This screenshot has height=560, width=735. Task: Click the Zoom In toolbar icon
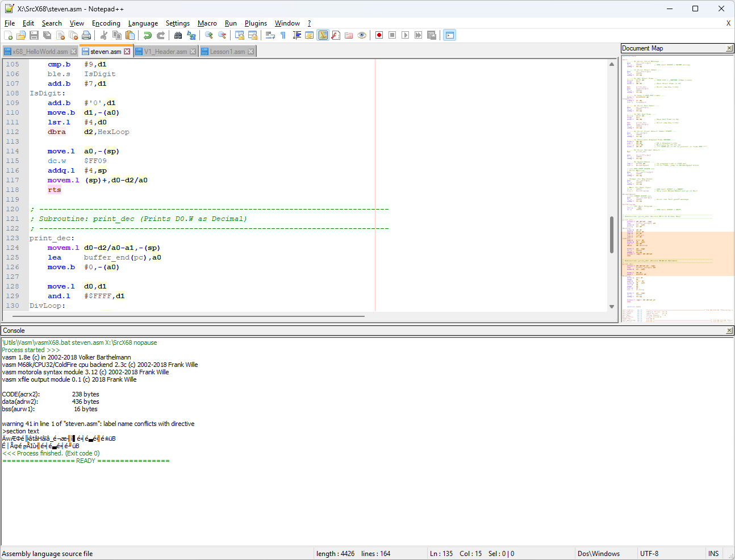pyautogui.click(x=209, y=35)
